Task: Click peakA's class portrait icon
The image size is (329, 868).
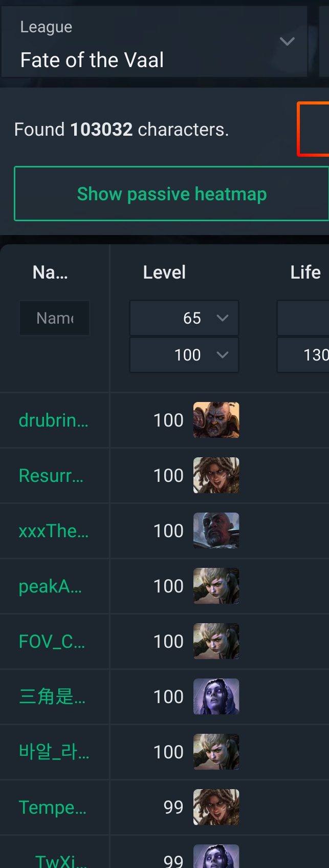Action: click(216, 586)
